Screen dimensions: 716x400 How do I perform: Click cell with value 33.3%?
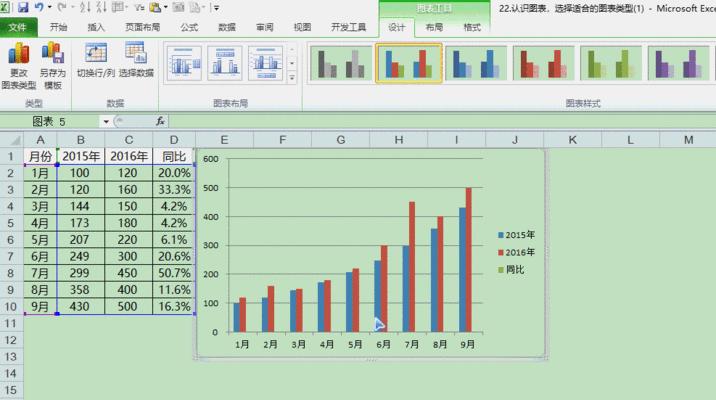click(174, 189)
